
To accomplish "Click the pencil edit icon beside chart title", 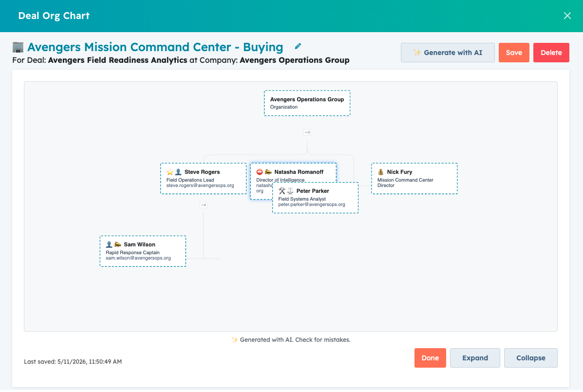I will tap(298, 46).
